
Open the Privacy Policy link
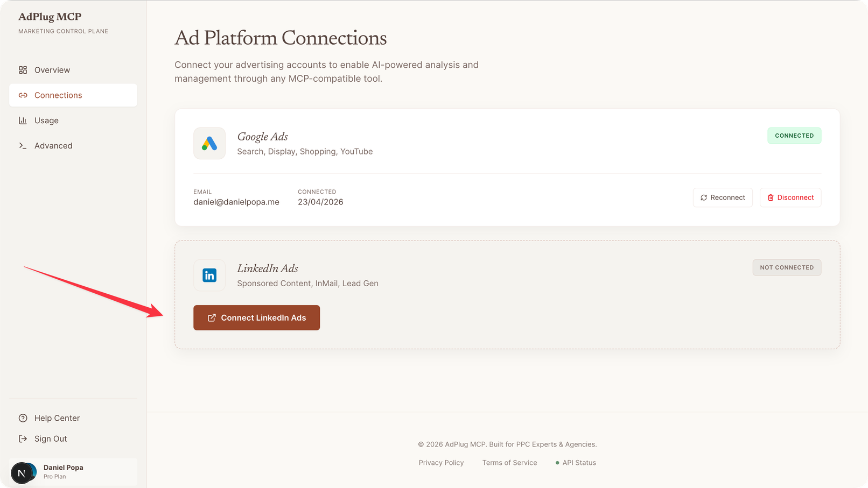(441, 463)
